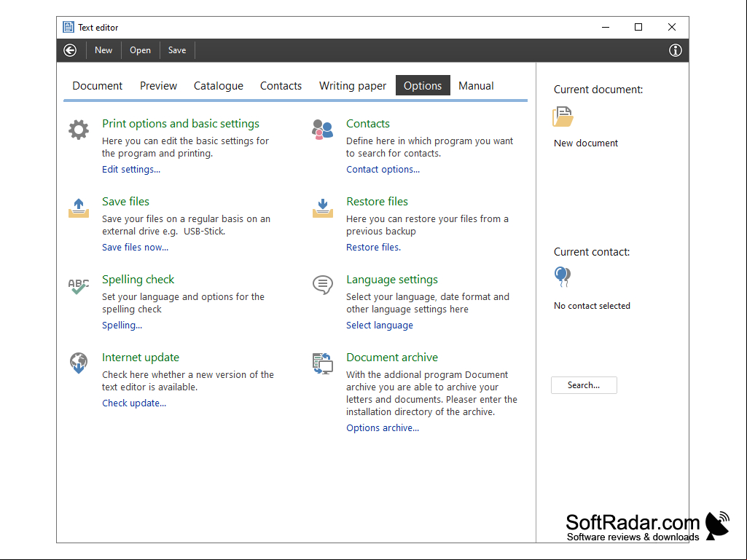Click the Search... button
This screenshot has width=747, height=560.
(x=584, y=385)
